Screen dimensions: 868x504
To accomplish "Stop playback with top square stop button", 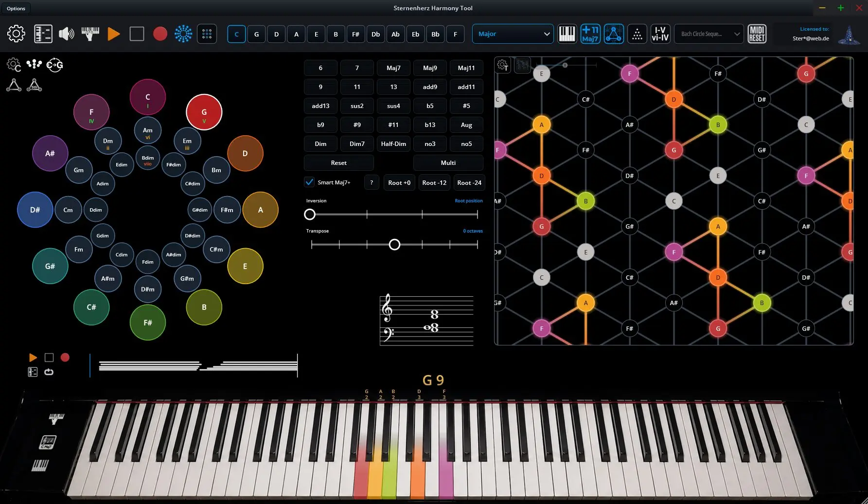I will point(137,34).
